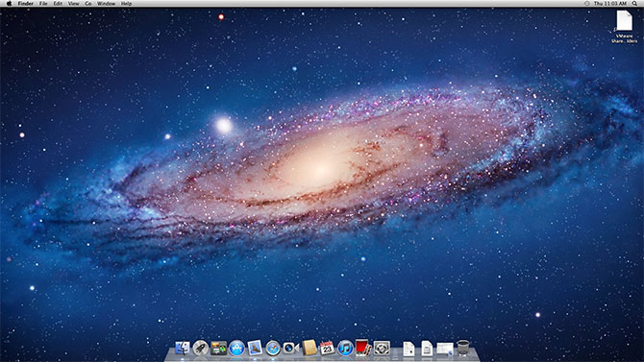Select the VMware Shared Folders desktop icon
Viewport: 644px width, 362px height.
tap(624, 27)
